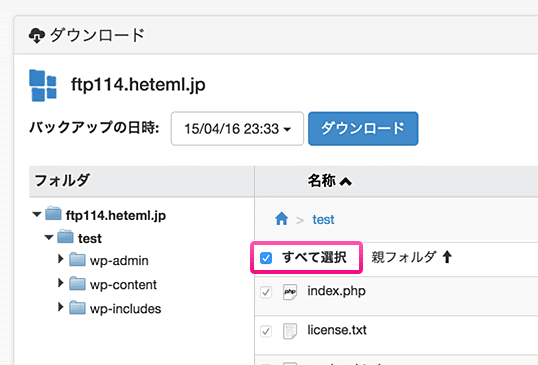
Task: Click the php file icon for index.php
Action: (x=290, y=292)
